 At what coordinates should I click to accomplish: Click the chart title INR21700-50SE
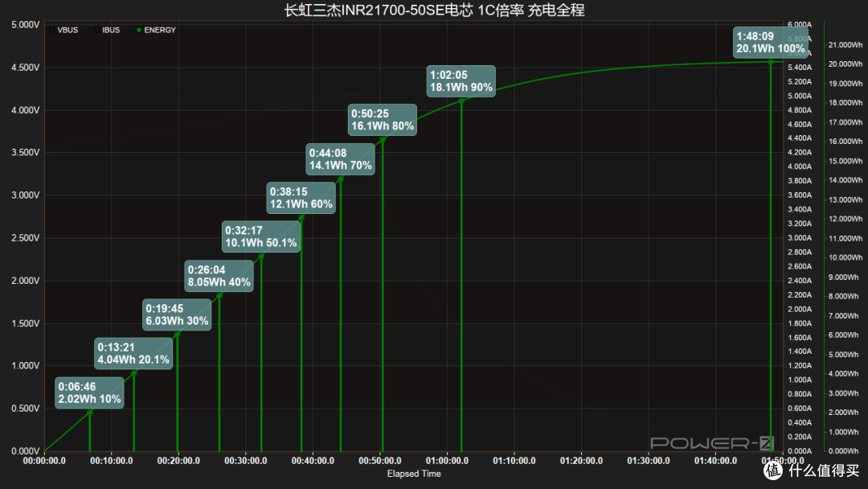(434, 10)
